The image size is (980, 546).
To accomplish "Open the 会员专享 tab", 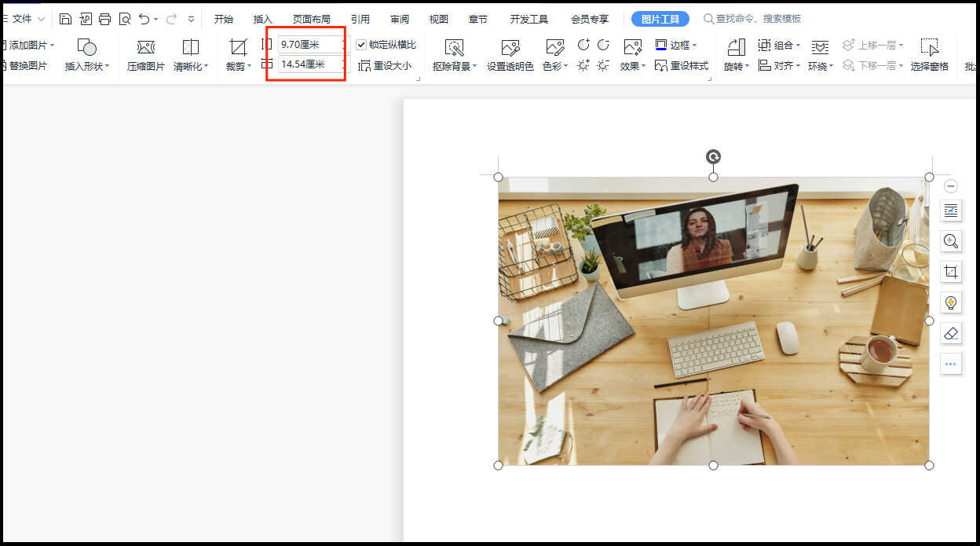I will (590, 19).
